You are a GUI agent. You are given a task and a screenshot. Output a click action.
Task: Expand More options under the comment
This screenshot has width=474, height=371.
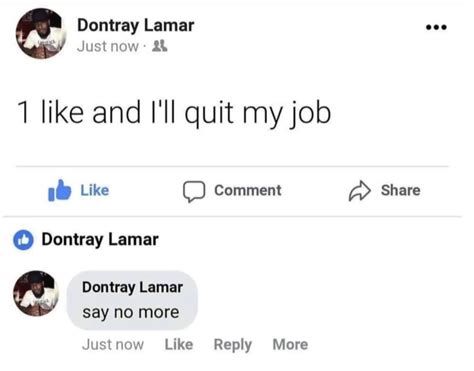point(290,345)
